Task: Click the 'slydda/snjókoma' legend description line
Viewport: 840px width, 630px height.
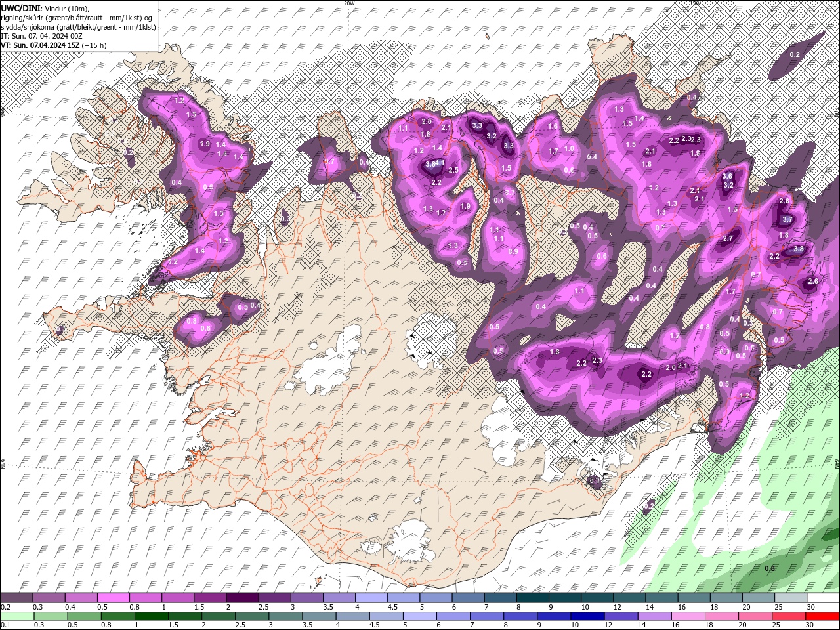Action: click(x=78, y=27)
